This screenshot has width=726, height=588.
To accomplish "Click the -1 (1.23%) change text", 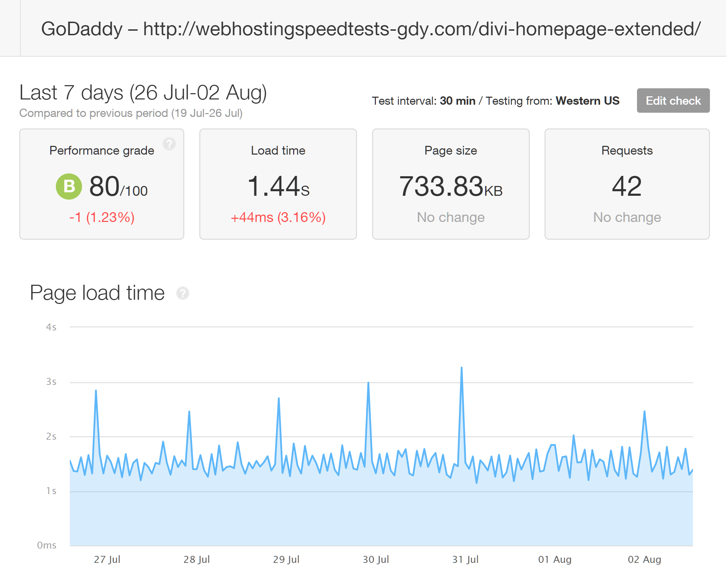I will click(x=102, y=217).
